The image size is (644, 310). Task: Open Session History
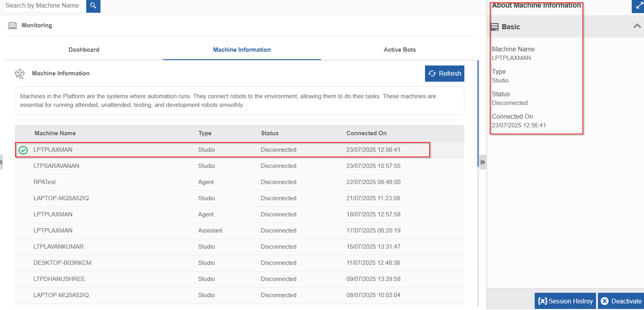point(565,301)
